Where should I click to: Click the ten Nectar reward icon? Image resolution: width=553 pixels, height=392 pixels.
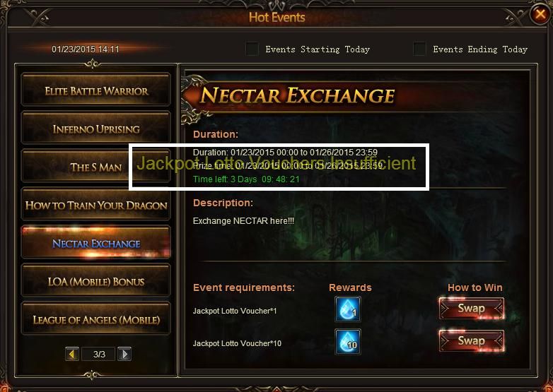[x=348, y=342]
